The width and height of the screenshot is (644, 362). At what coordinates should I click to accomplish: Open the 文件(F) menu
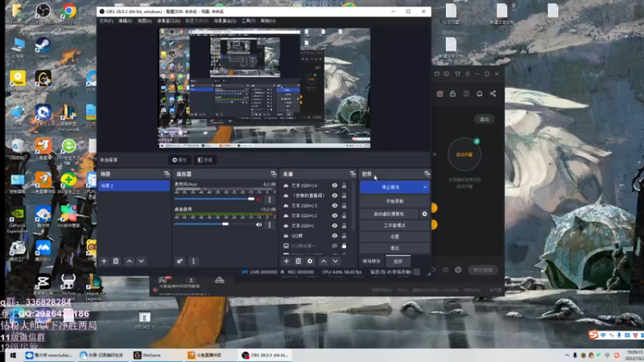(106, 21)
